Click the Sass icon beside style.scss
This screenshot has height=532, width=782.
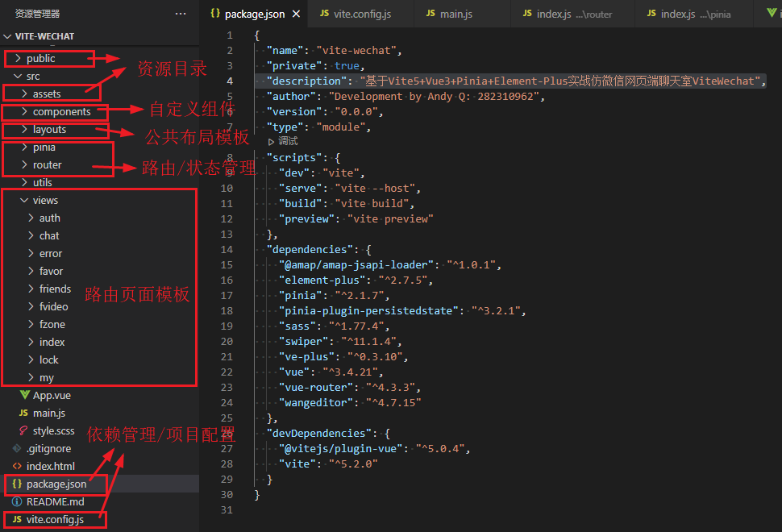[23, 430]
